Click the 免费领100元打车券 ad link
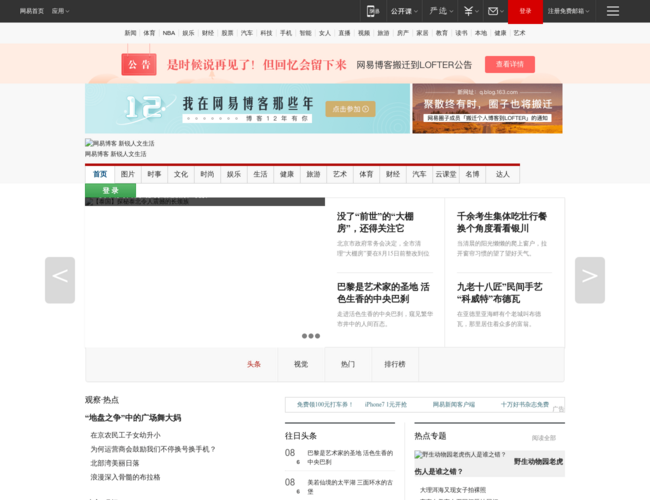The width and height of the screenshot is (650, 500). pyautogui.click(x=325, y=404)
